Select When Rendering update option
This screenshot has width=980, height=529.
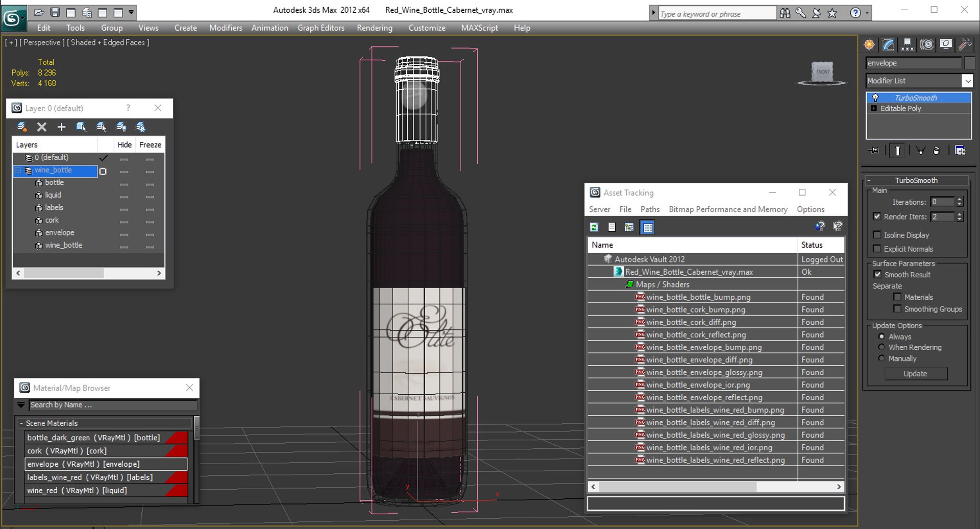coord(881,347)
